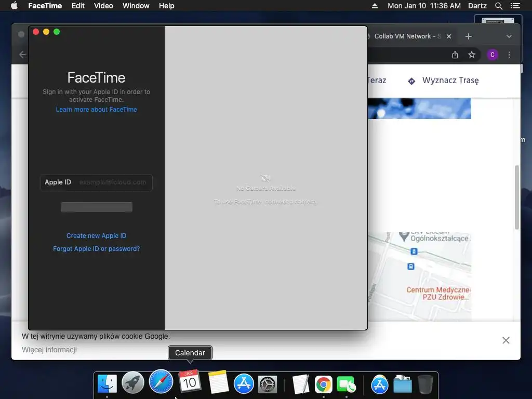This screenshot has width=532, height=399.
Task: Click Chrome's vertical page scrollbar
Action: click(517, 197)
